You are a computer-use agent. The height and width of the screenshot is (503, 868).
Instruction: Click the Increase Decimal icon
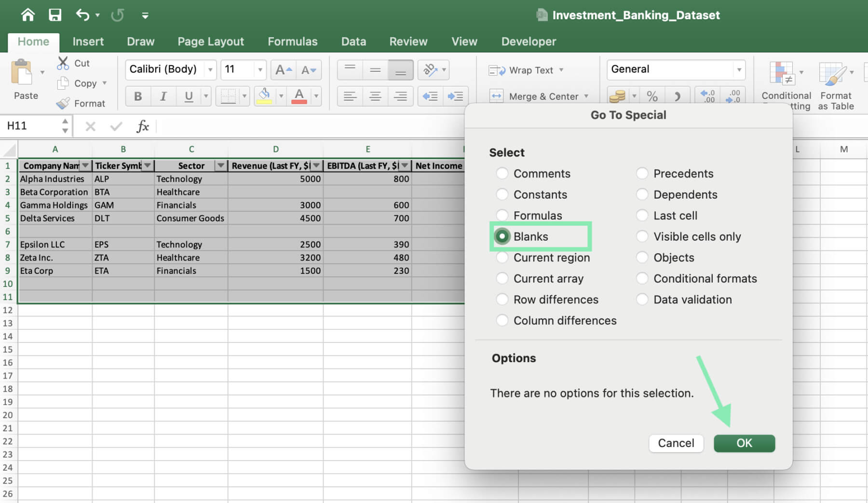click(707, 96)
